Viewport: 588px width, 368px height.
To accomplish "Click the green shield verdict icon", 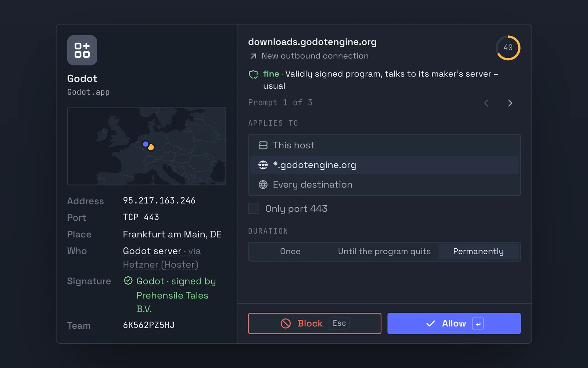I will click(x=253, y=74).
